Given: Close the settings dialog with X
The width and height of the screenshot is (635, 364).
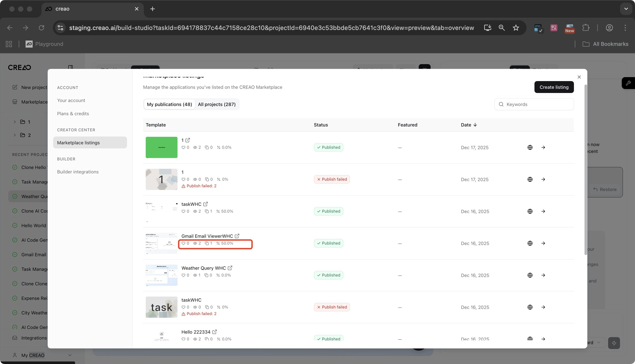Looking at the screenshot, I should pyautogui.click(x=579, y=77).
